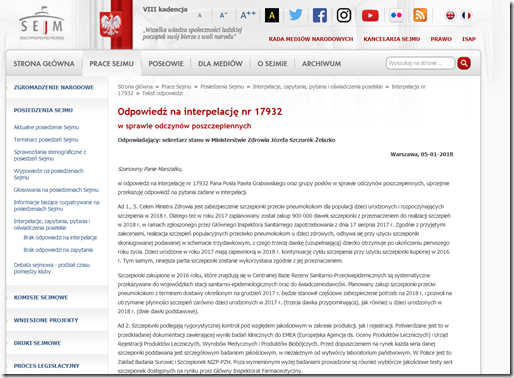Image resolution: width=514 pixels, height=378 pixels.
Task: Open ISAP link
Action: click(469, 39)
